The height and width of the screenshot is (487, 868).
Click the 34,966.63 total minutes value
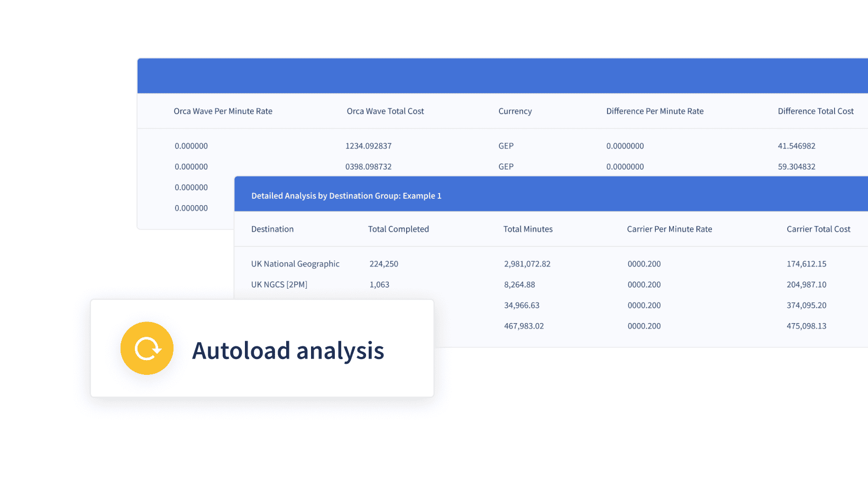pyautogui.click(x=522, y=305)
